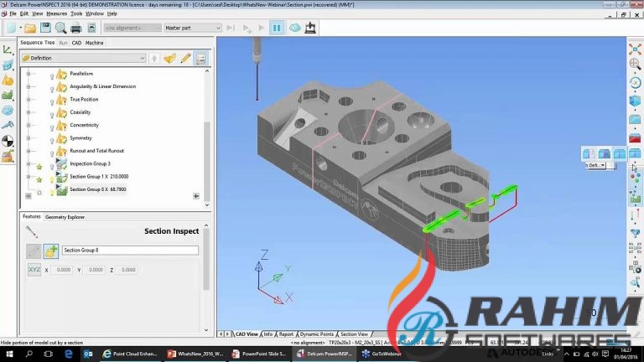Expand the Coaxiality tree node
644x362 pixels.
click(29, 112)
